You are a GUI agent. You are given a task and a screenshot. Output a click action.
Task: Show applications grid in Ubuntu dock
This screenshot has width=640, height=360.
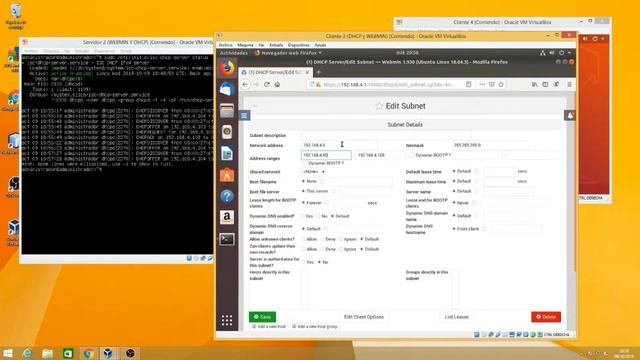pos(227,320)
